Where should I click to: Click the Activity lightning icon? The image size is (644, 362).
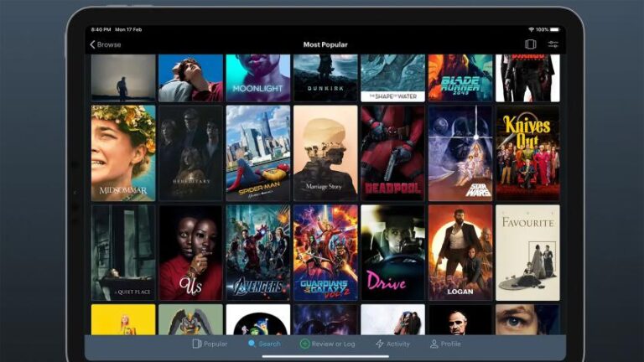380,344
